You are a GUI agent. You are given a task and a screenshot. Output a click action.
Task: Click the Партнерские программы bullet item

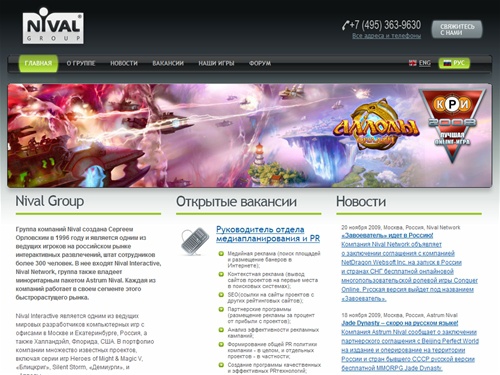point(271,315)
